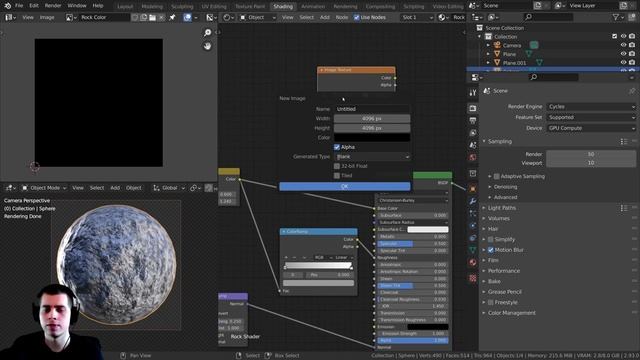Open the Christensen-Burley subsurface method dropdown
This screenshot has height=360, width=640.
tap(413, 200)
